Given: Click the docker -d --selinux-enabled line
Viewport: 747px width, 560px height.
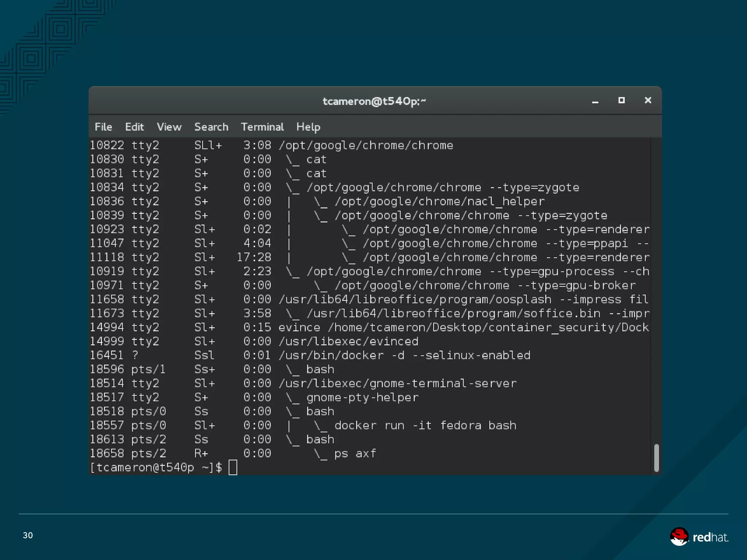Looking at the screenshot, I should pos(404,355).
